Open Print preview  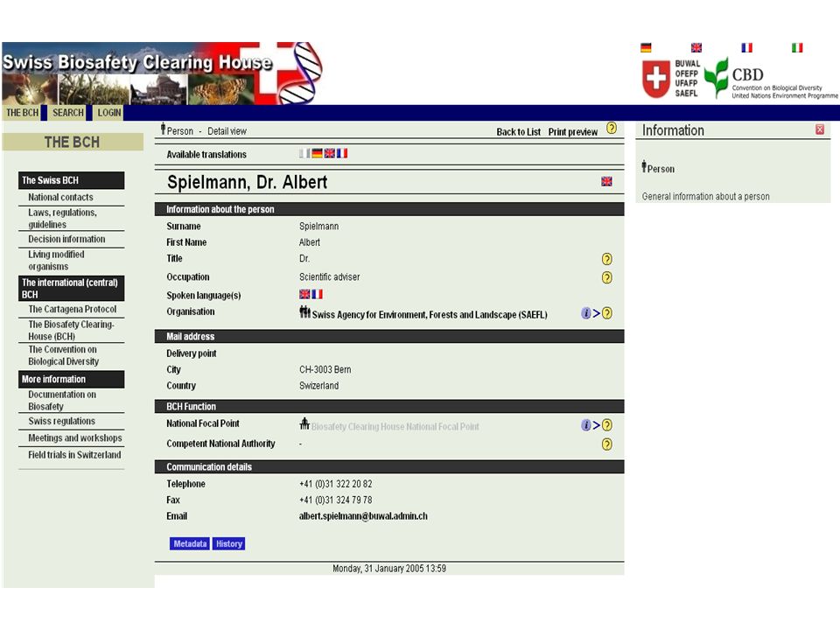[572, 132]
